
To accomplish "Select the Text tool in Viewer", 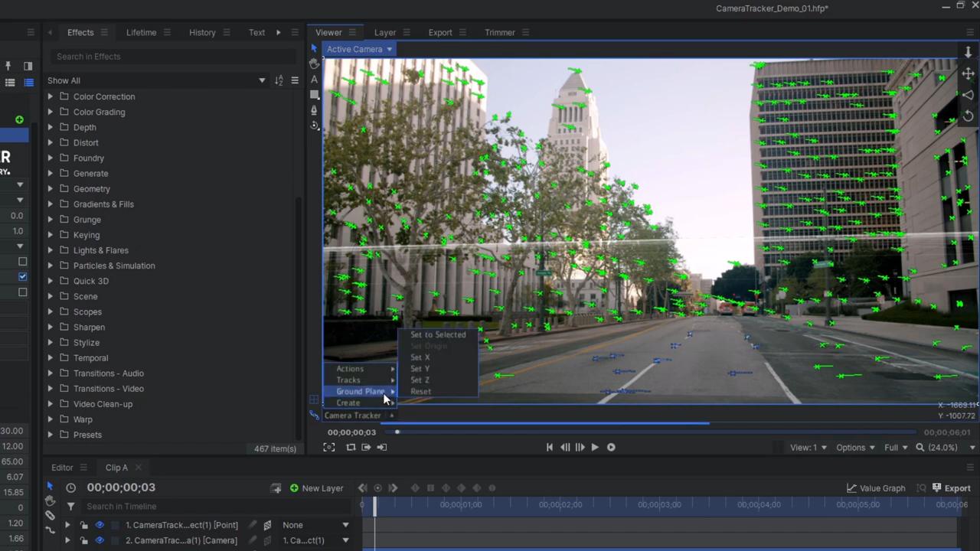I will 314,79.
